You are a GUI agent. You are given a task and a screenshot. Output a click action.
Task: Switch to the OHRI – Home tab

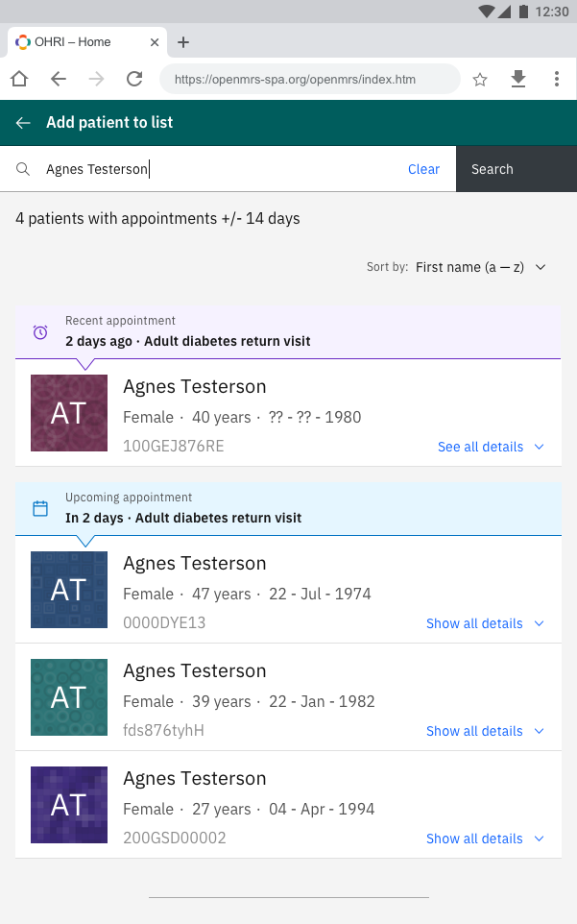[75, 42]
